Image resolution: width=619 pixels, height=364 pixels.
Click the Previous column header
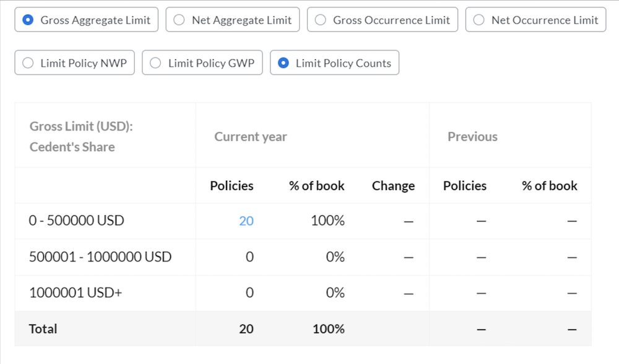point(472,137)
